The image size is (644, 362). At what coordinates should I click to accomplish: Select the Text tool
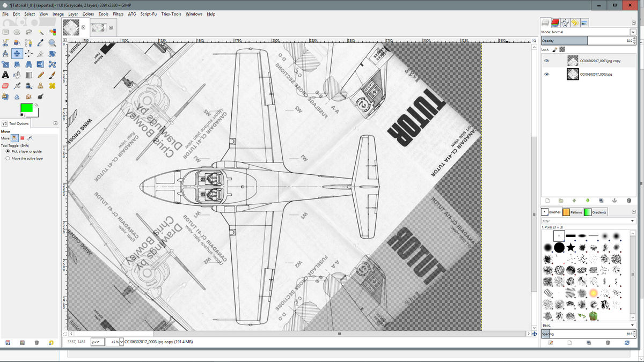(5, 75)
